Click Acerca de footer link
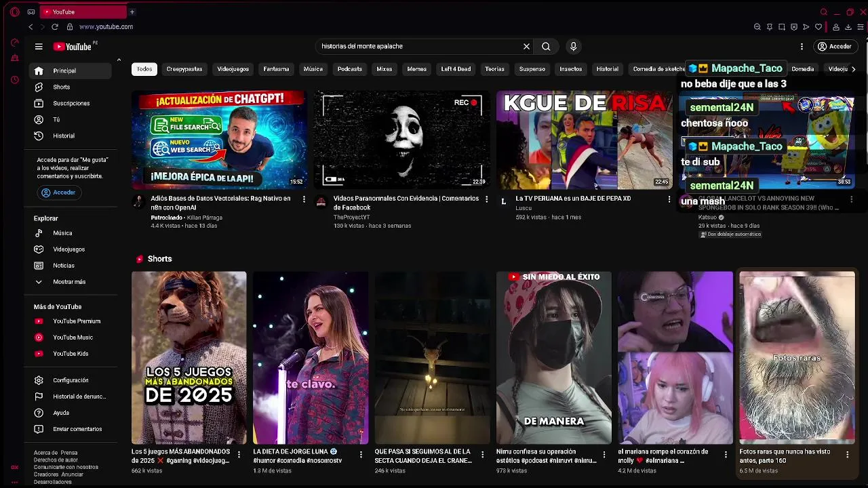 [x=45, y=453]
